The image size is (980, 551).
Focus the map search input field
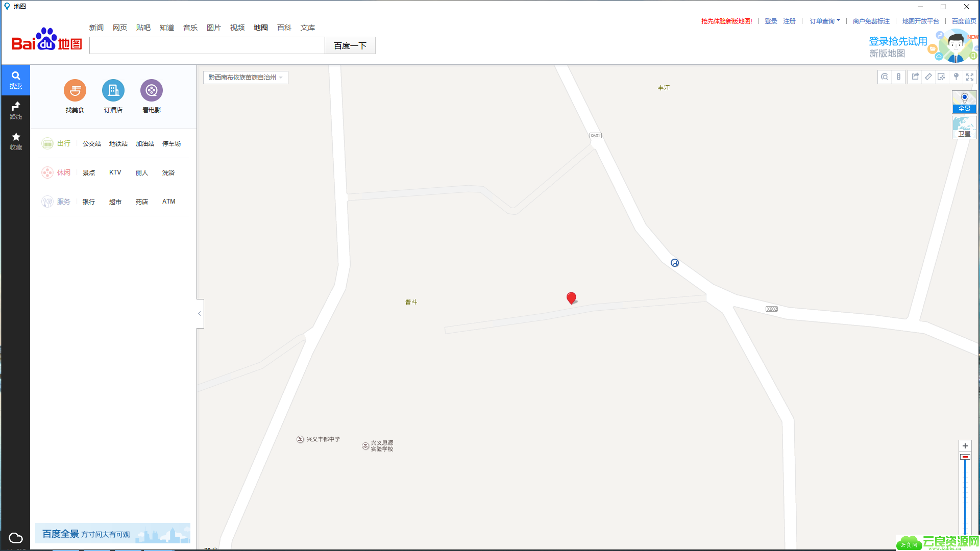(207, 45)
